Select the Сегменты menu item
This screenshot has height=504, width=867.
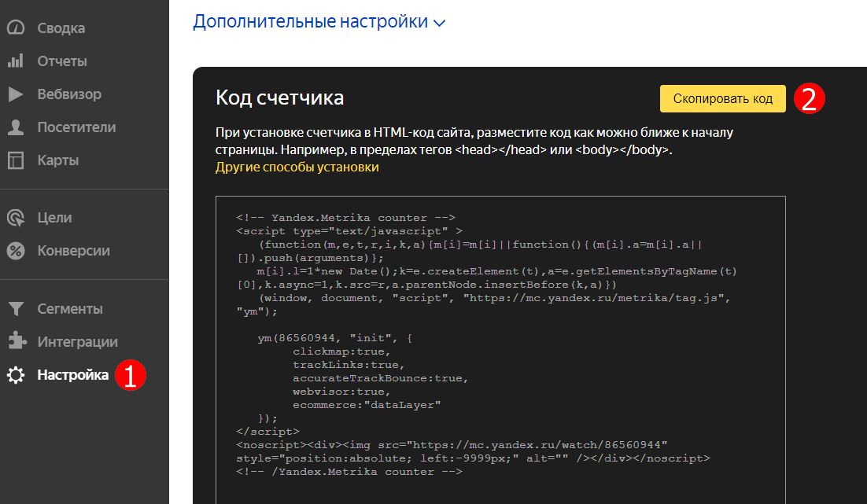point(70,309)
